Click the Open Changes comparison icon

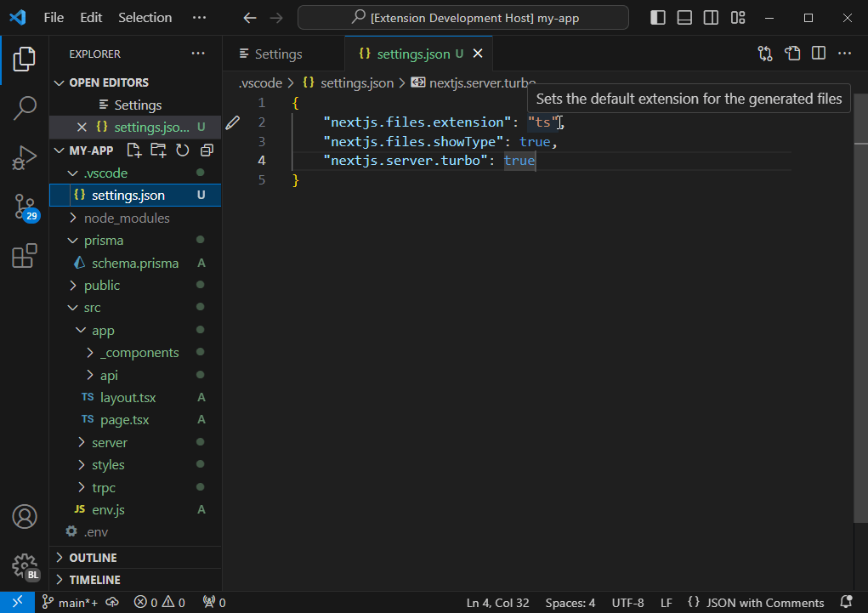point(764,53)
